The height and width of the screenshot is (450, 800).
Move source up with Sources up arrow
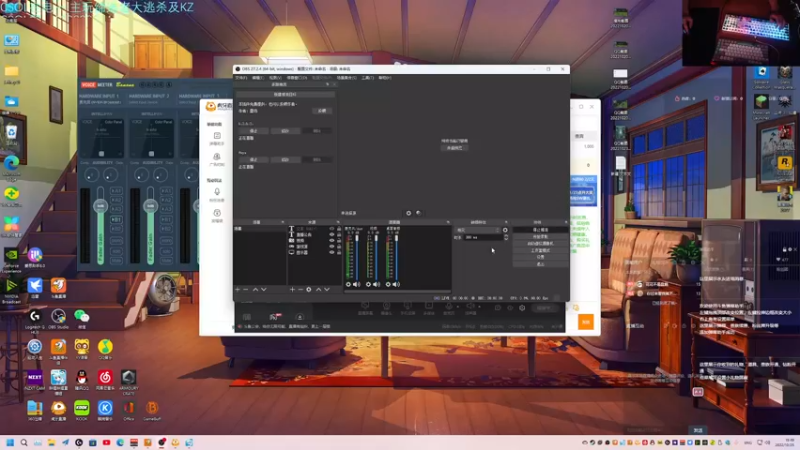[319, 289]
